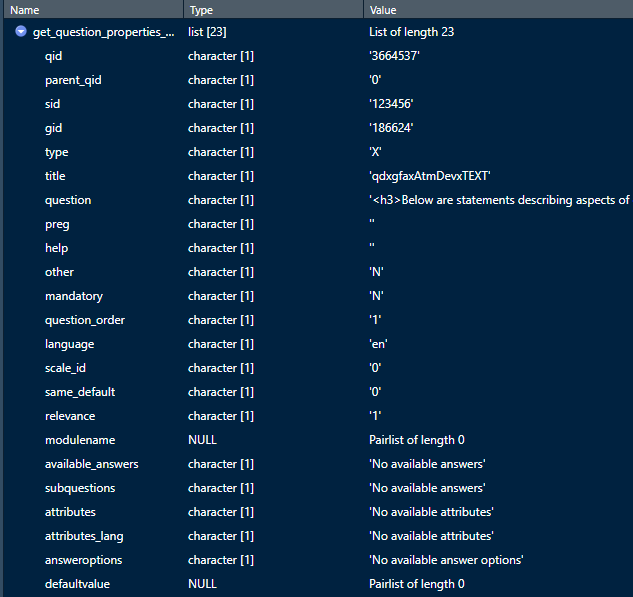Viewport: 633px width, 597px height.
Task: Select the answeroptions row
Action: (x=83, y=560)
